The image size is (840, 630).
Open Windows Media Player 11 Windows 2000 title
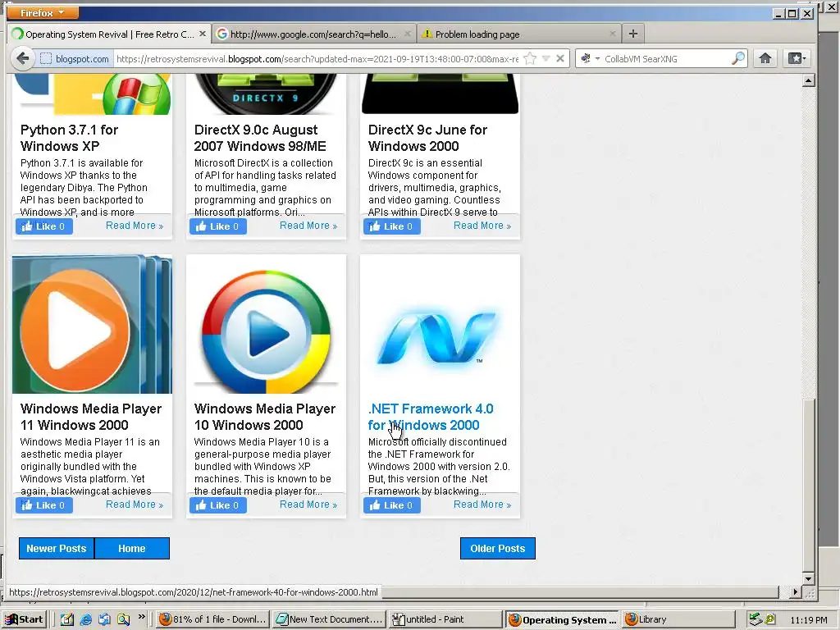(90, 417)
